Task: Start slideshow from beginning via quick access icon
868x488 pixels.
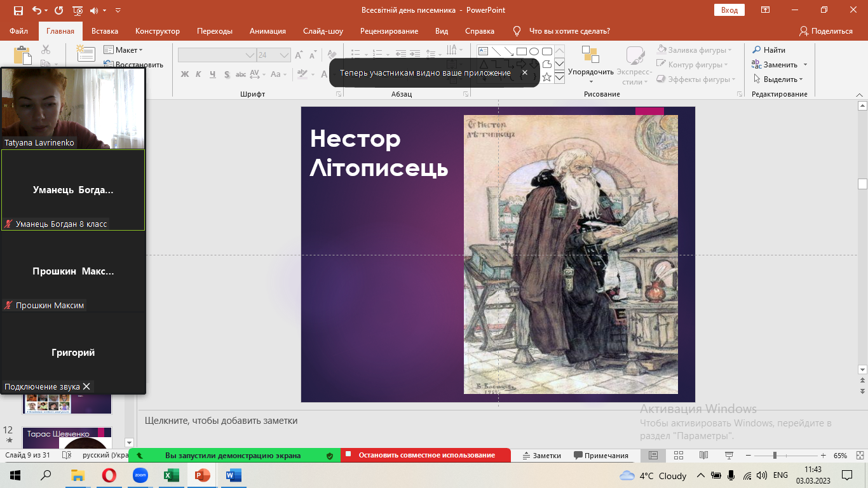Action: (78, 11)
